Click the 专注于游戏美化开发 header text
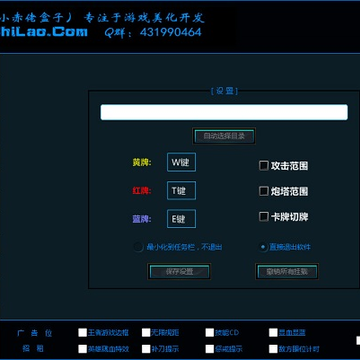 (x=144, y=18)
